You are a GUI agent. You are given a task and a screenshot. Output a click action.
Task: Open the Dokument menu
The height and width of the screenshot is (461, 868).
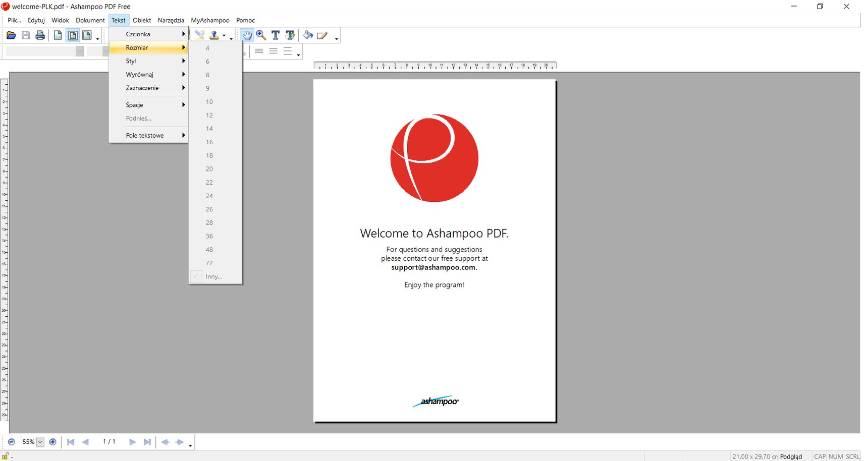pos(90,20)
